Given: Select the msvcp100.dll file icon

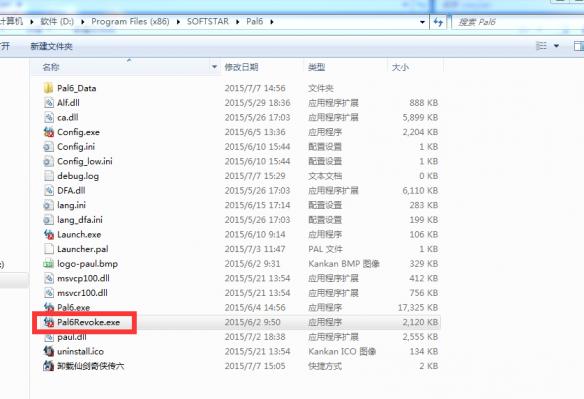Looking at the screenshot, I should tap(48, 278).
